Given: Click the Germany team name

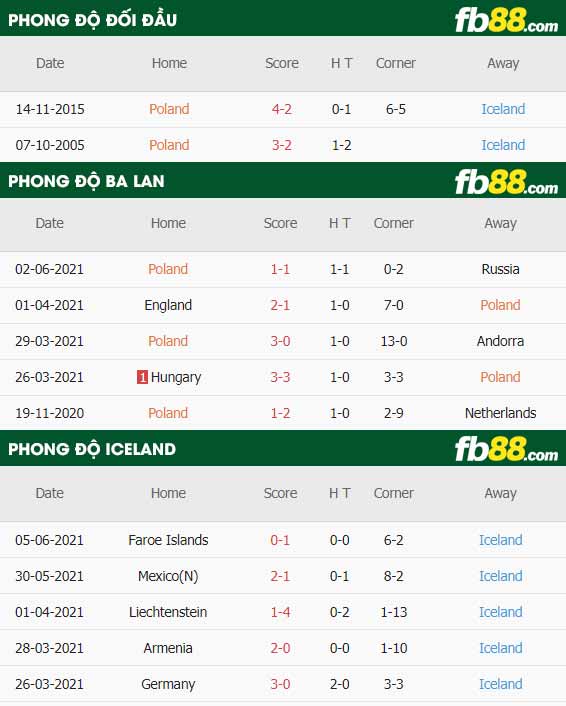Looking at the screenshot, I should point(168,684).
